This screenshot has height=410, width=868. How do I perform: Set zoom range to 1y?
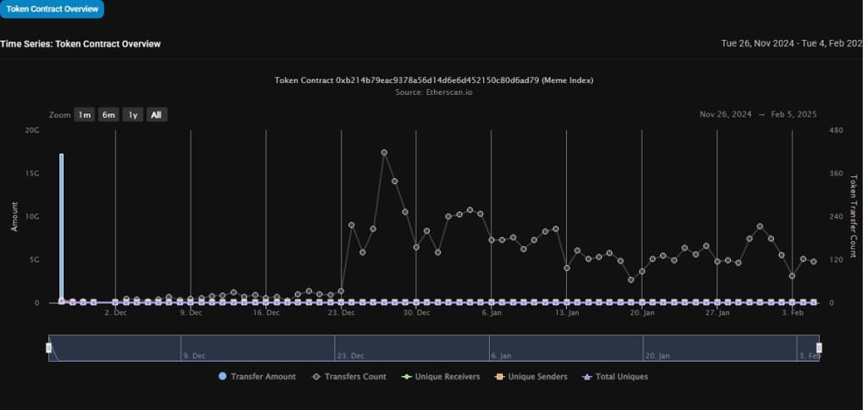click(x=132, y=115)
